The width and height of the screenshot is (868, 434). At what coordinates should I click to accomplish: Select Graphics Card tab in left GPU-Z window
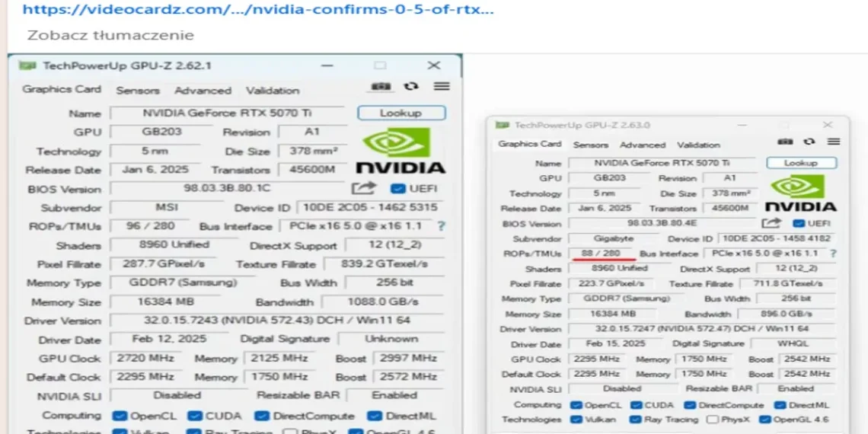[62, 89]
